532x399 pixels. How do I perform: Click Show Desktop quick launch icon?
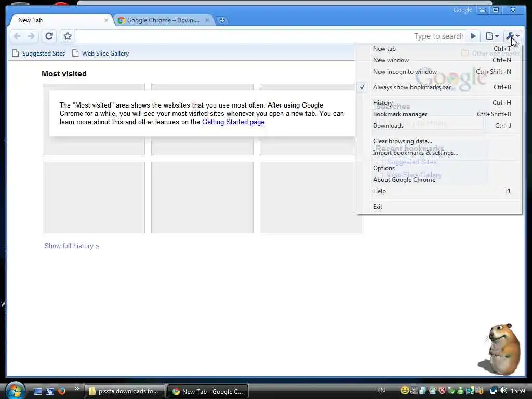[x=38, y=391]
